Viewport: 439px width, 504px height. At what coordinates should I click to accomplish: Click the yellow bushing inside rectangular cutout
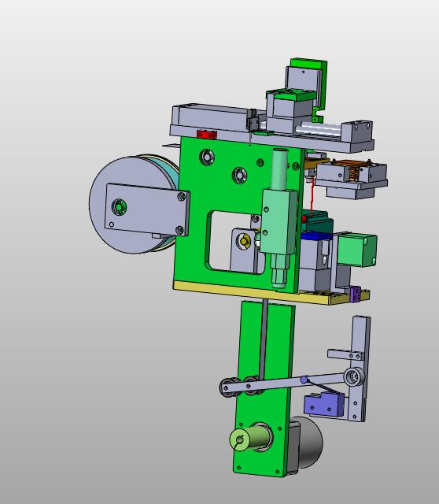243,241
